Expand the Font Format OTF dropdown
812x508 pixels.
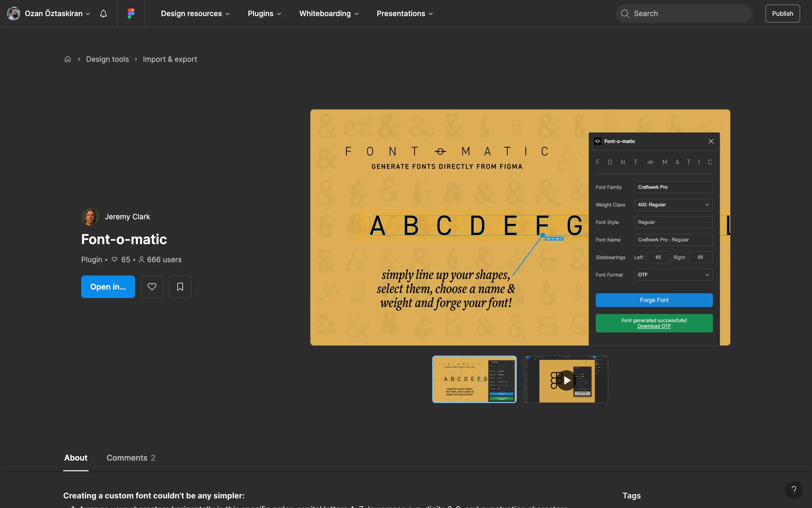[x=673, y=275]
